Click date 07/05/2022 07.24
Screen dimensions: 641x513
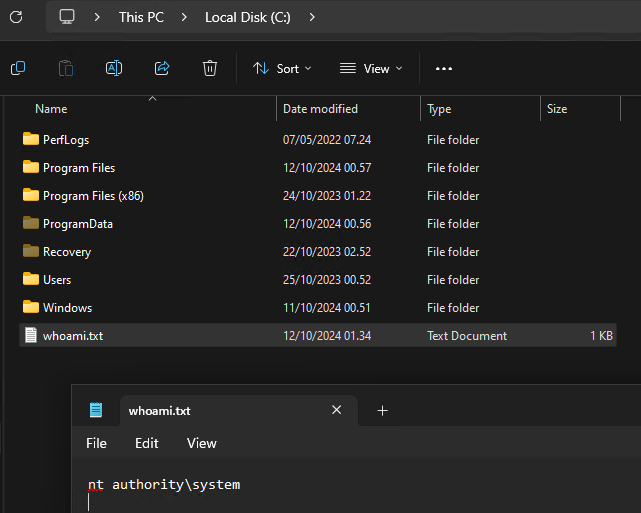[327, 140]
